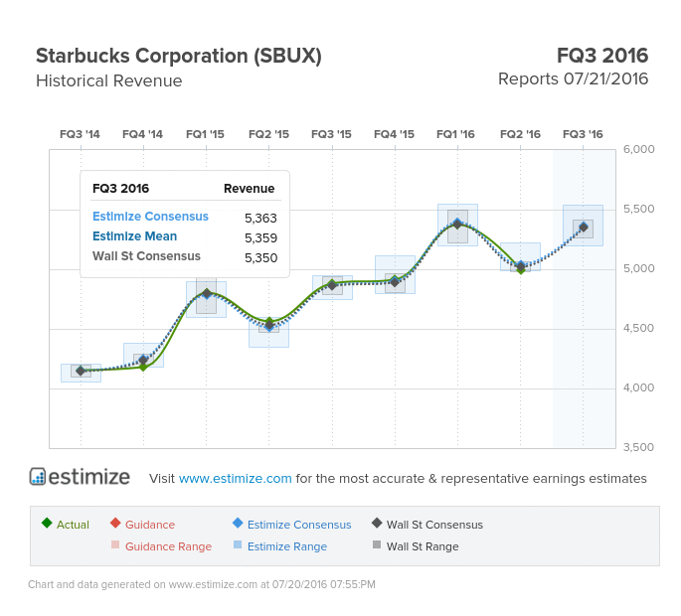Toggle the Estimize Consensus legend label
The height and width of the screenshot is (616, 681).
pyautogui.click(x=299, y=525)
